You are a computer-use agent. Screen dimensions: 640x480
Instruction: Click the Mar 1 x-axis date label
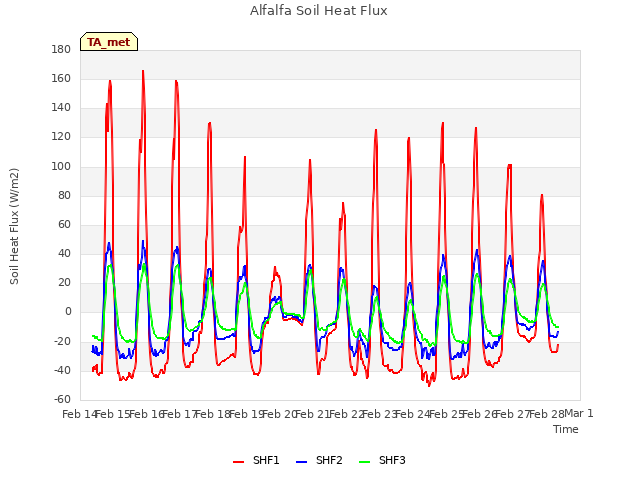[578, 413]
